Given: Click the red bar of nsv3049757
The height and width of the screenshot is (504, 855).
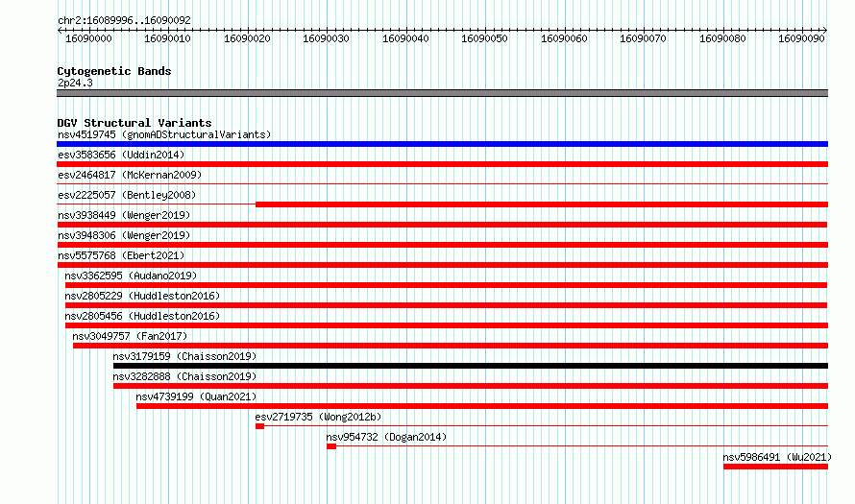Looking at the screenshot, I should click(x=451, y=346).
